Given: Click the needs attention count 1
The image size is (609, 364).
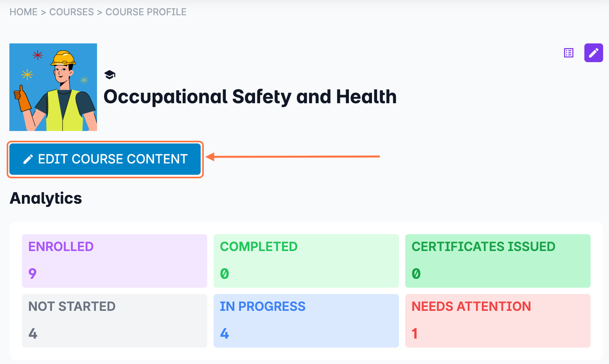Looking at the screenshot, I should (x=415, y=334).
